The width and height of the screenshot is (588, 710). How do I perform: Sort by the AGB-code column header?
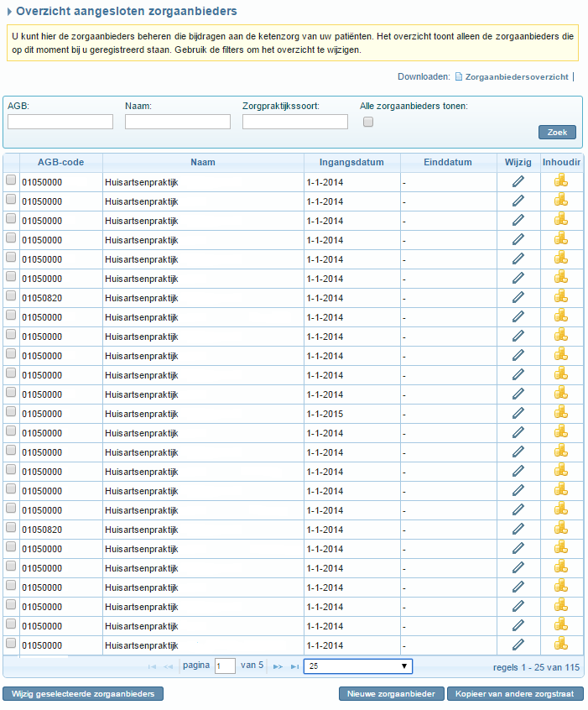pyautogui.click(x=60, y=162)
